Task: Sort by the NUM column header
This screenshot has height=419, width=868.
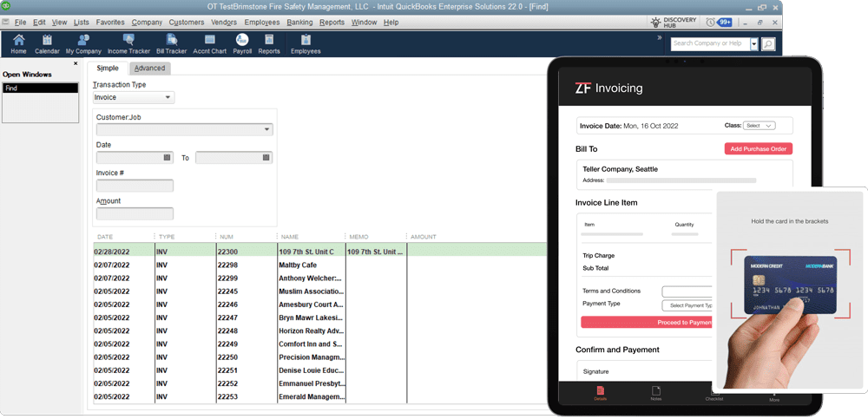Action: pos(226,237)
